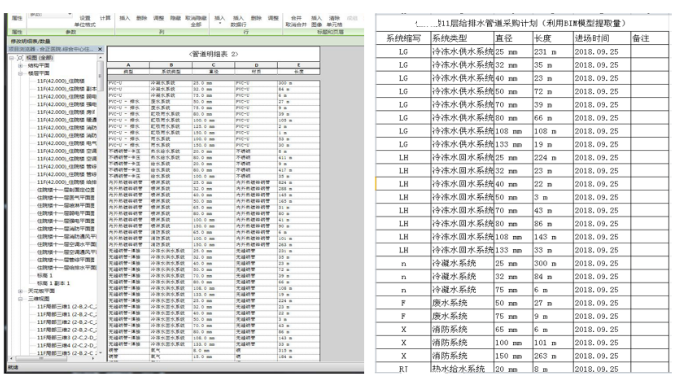Viewport: 680px width, 383px height.
Task: Select the 27 m length cell
Action: point(553,303)
